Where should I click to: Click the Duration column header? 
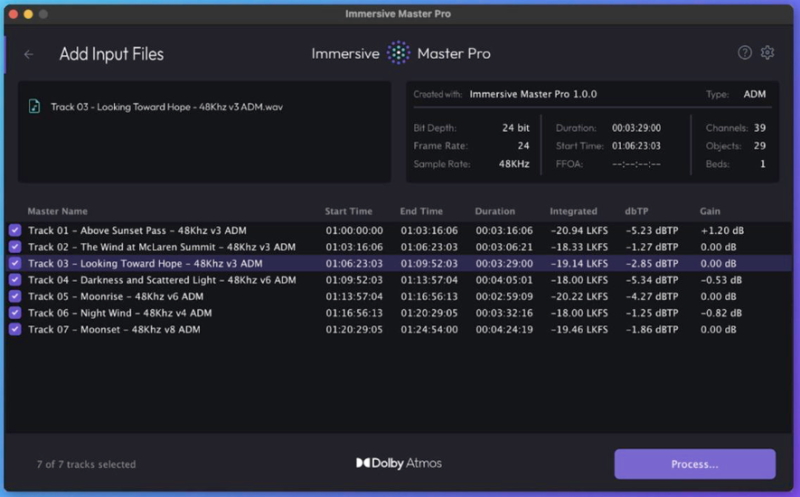(x=495, y=211)
